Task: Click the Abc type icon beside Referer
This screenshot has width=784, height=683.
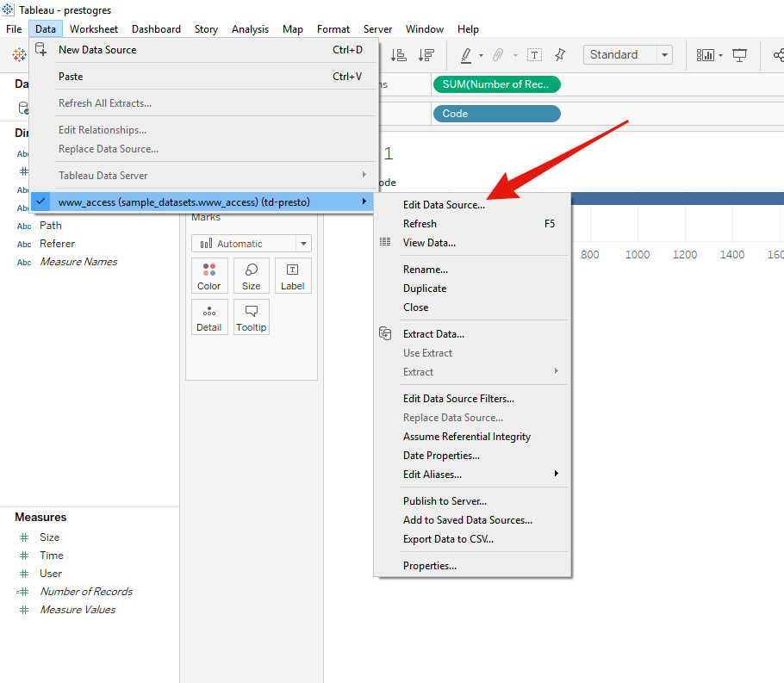Action: pos(24,244)
